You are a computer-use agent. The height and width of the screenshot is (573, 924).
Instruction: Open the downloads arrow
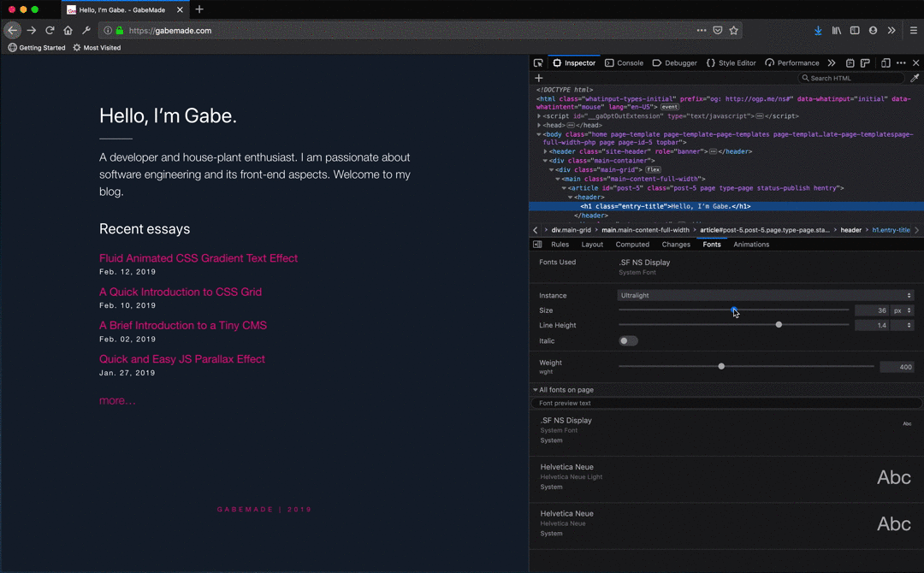818,30
